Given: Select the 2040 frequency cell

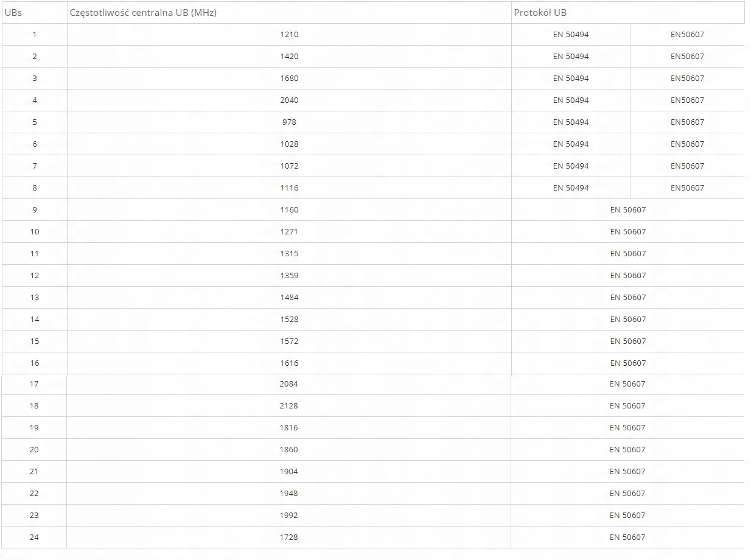Looking at the screenshot, I should click(289, 100).
